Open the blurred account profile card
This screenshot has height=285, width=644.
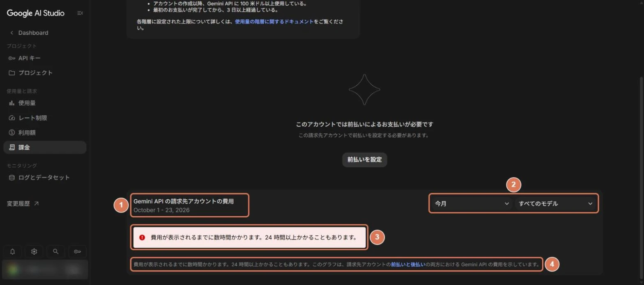click(45, 269)
